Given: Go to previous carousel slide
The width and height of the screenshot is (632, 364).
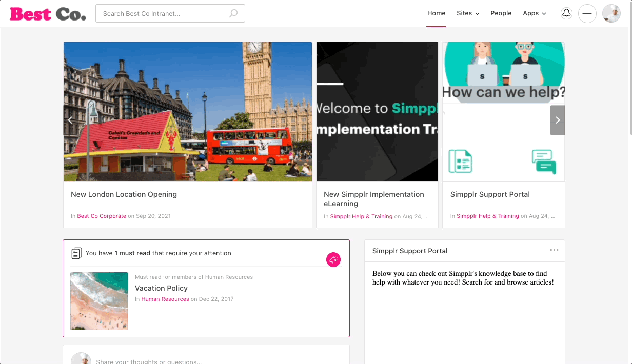Looking at the screenshot, I should tap(70, 120).
